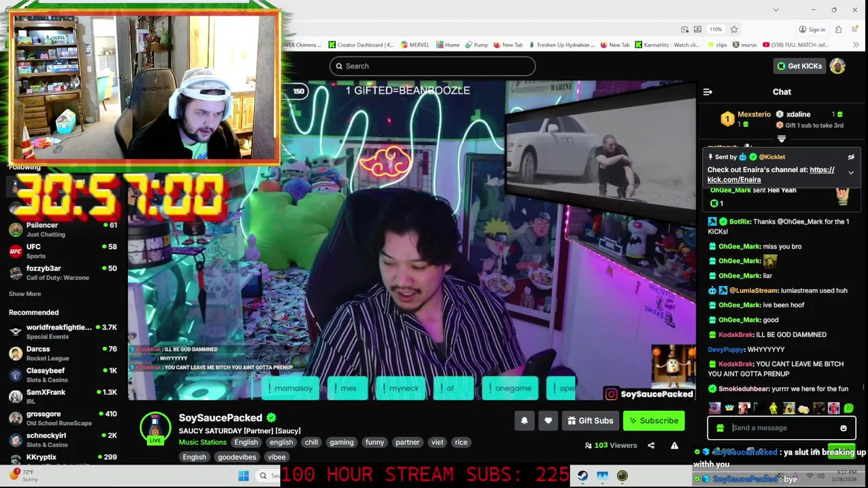
Task: Open schneckyirl recommended channel
Action: 62,441
